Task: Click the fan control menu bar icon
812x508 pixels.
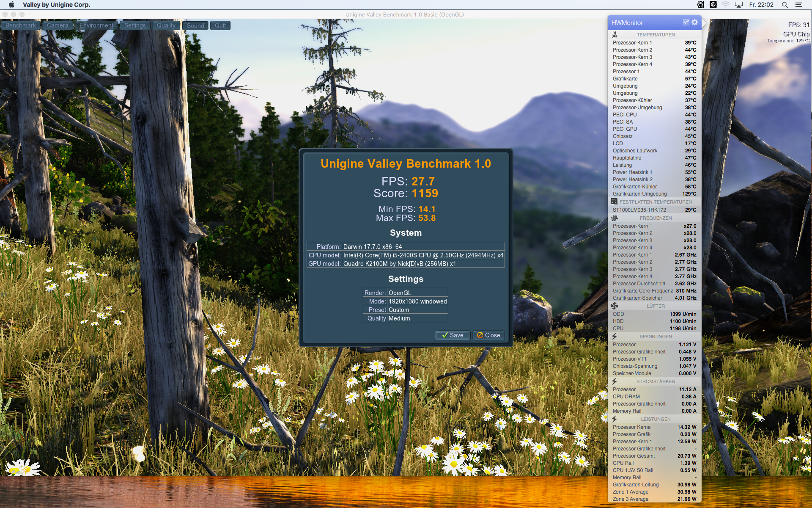Action: coord(701,5)
